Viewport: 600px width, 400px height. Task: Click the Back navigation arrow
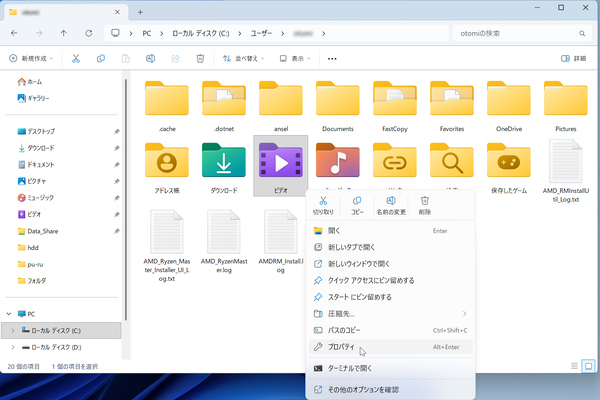[x=14, y=33]
